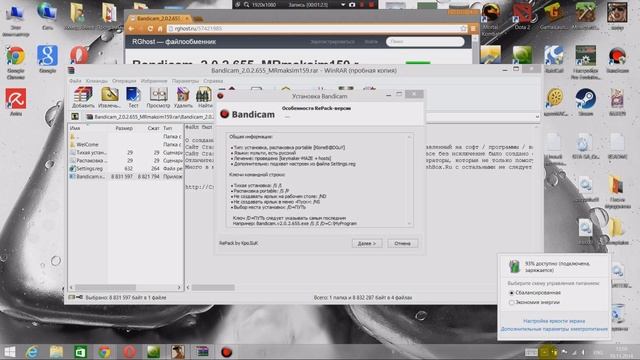
Task: Select Chrome tab Bandicam_2.0.2.655
Action: 158,18
